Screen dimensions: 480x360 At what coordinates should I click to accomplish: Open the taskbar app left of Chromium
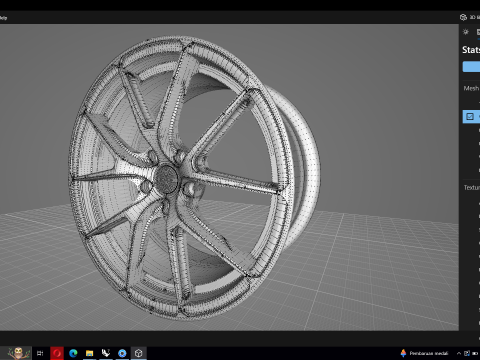coord(106,353)
